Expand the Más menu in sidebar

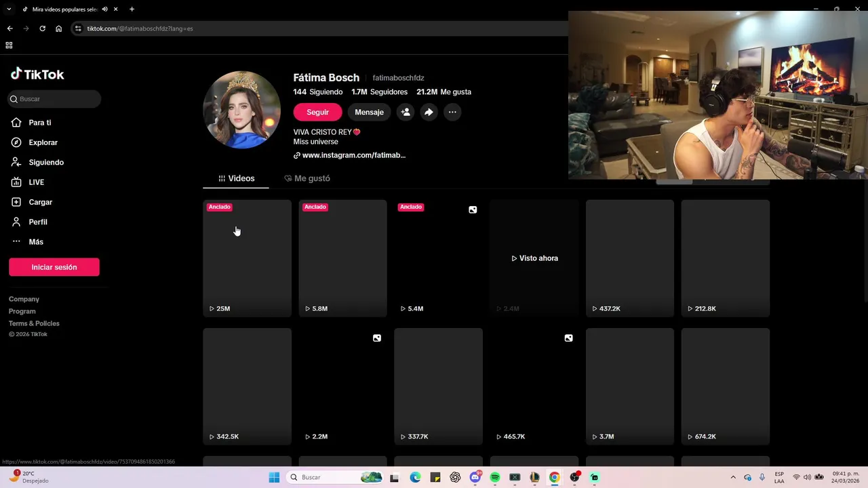coord(27,242)
